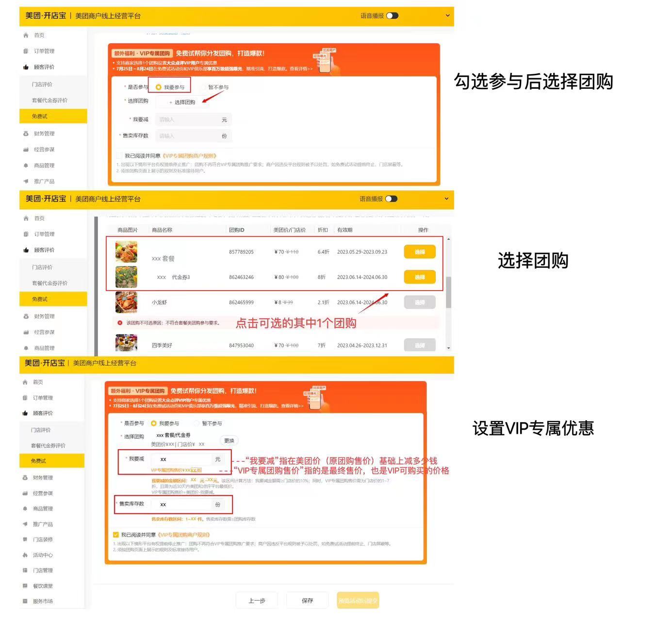The height and width of the screenshot is (621, 672).
Task: Select the 我要参与 participation radio button
Action: point(159,87)
